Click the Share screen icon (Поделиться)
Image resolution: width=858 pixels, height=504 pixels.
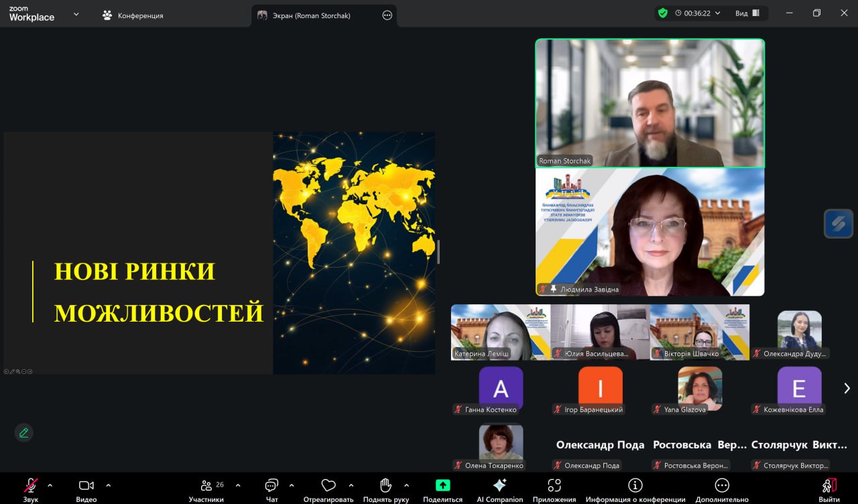[442, 486]
